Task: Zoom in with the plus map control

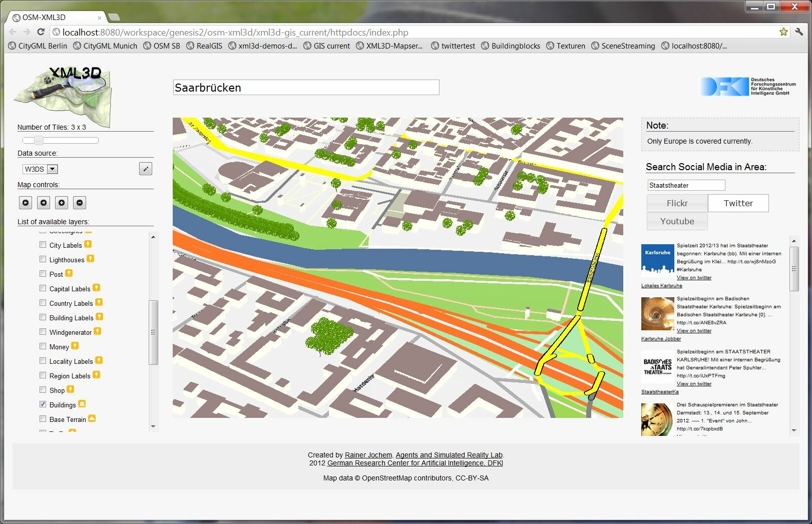Action: point(62,203)
